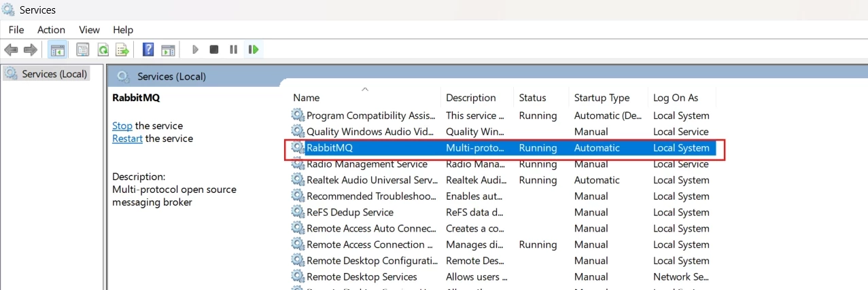Screen dimensions: 868x290
Task: Click Program Compatibility's Automatic (De... startup cell
Action: click(x=607, y=115)
